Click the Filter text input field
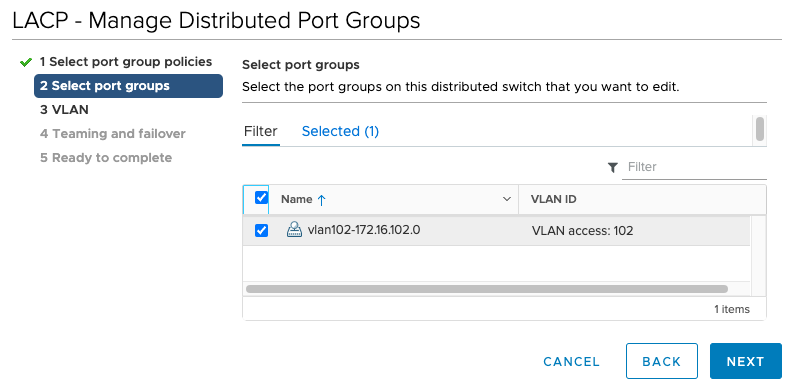The image size is (795, 388). click(x=694, y=167)
